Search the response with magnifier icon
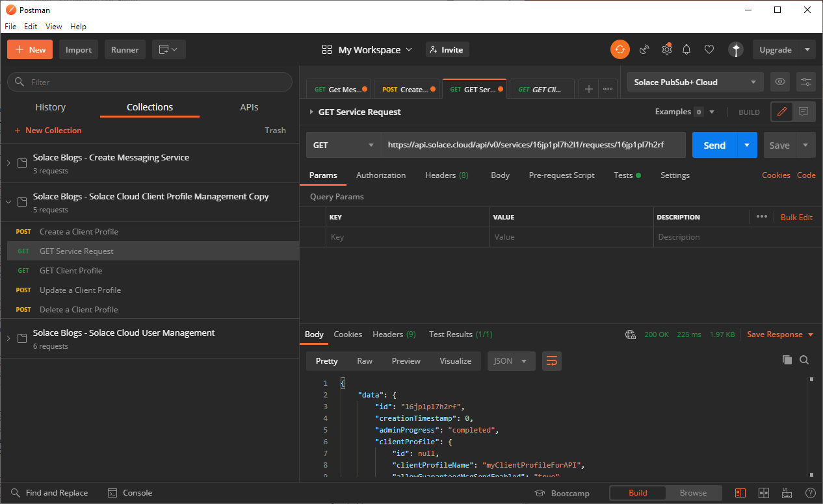 point(804,360)
